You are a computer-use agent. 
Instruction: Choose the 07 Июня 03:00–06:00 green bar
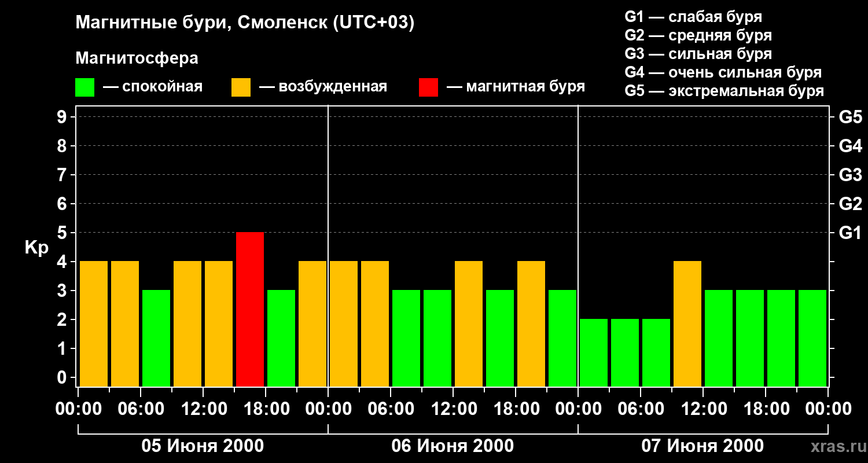625,352
